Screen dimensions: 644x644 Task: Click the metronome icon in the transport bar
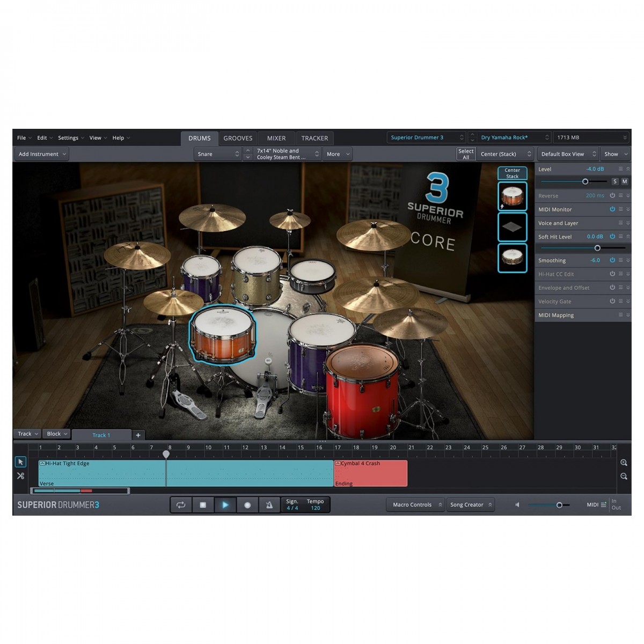(269, 504)
